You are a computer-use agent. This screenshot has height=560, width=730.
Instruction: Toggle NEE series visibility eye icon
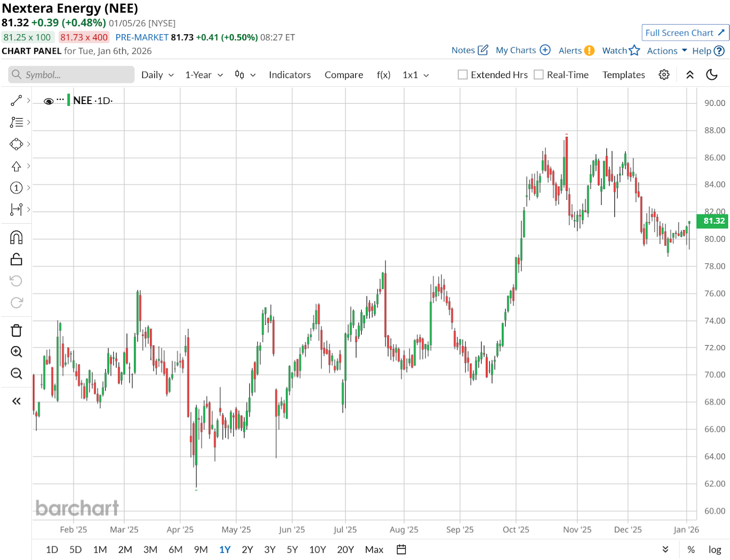pyautogui.click(x=48, y=101)
